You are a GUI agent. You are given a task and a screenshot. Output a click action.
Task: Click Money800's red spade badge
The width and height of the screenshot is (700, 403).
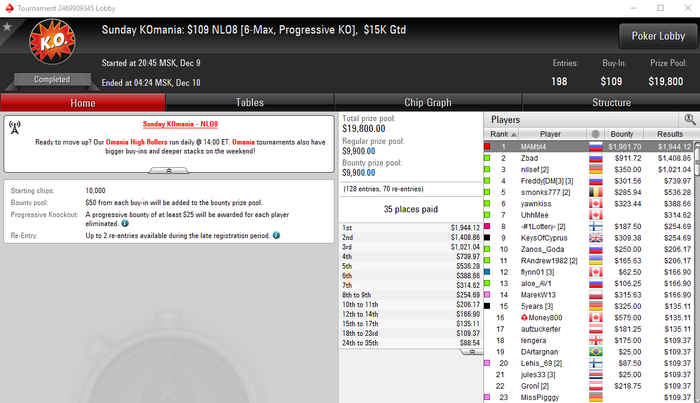tap(524, 317)
